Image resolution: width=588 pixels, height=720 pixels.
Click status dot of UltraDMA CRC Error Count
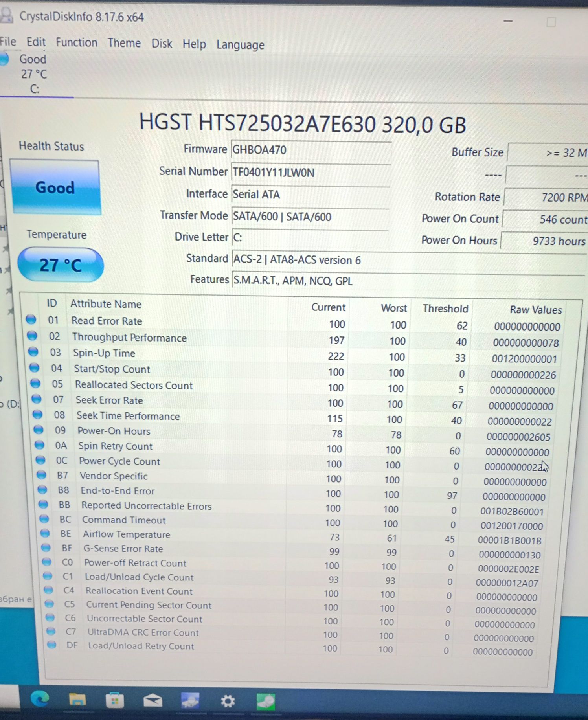click(x=50, y=631)
